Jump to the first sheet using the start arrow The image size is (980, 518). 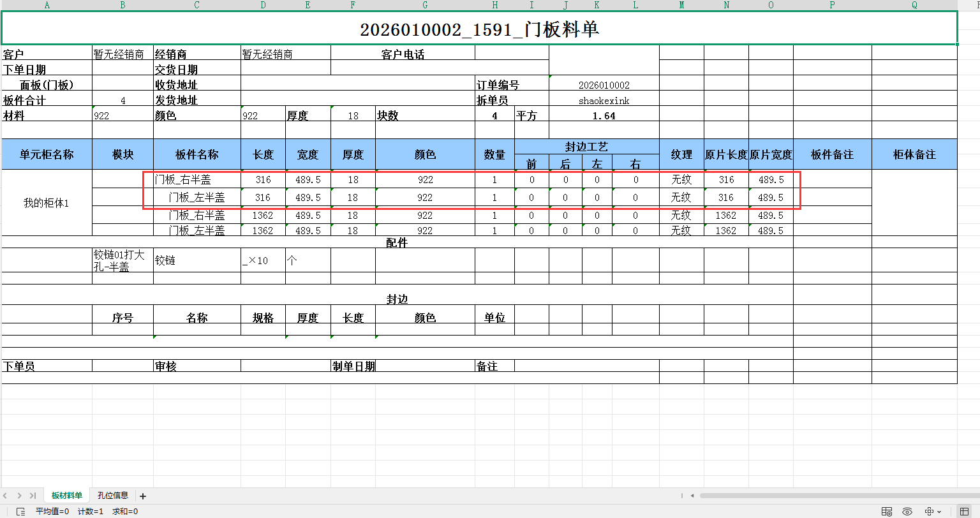click(x=4, y=495)
